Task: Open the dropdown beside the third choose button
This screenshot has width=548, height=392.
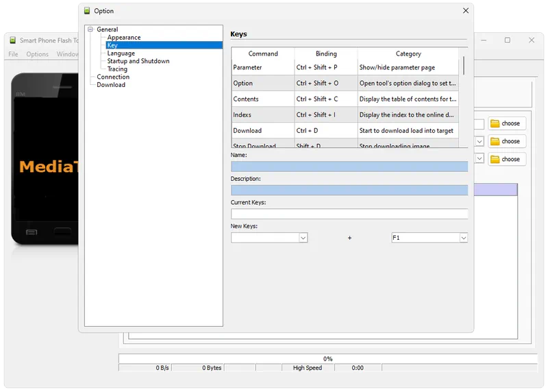Action: point(479,159)
